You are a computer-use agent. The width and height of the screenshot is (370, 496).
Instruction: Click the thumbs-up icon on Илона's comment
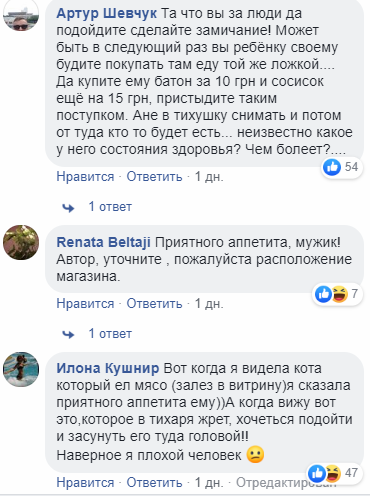click(316, 473)
